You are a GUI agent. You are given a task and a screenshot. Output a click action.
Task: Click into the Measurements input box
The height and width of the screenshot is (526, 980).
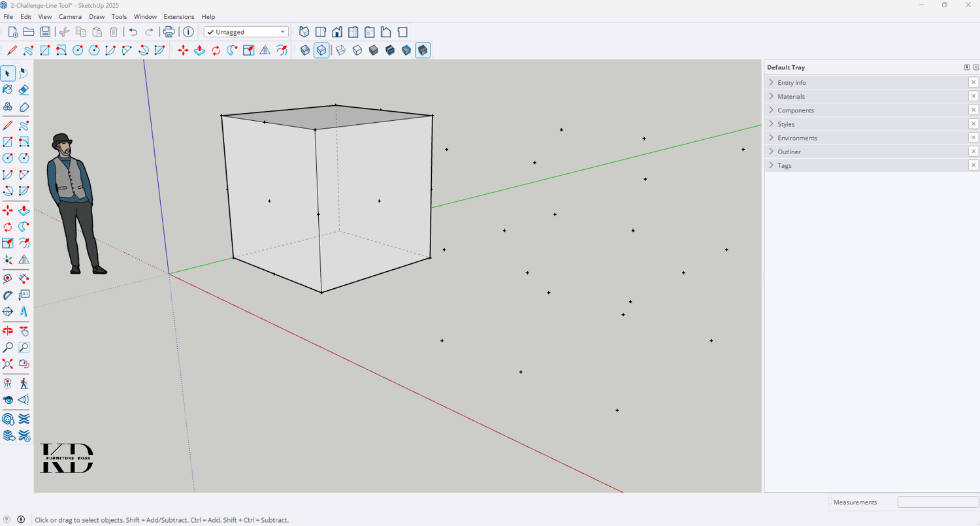[937, 502]
